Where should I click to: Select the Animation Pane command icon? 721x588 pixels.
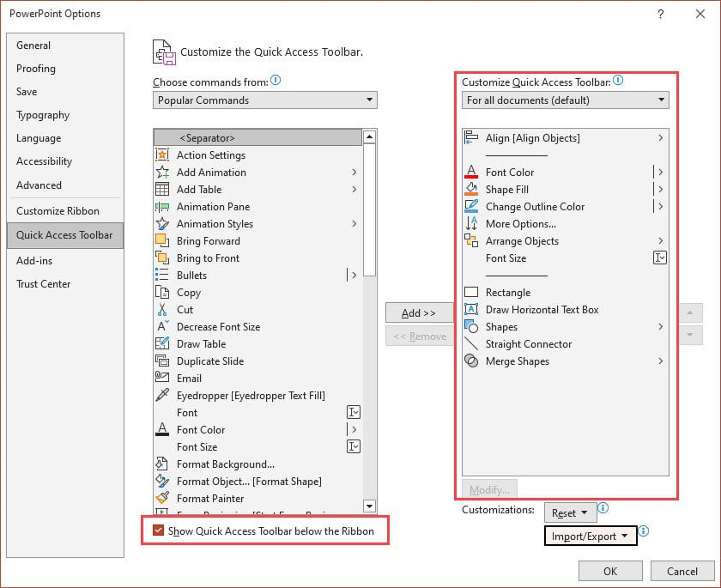click(165, 207)
